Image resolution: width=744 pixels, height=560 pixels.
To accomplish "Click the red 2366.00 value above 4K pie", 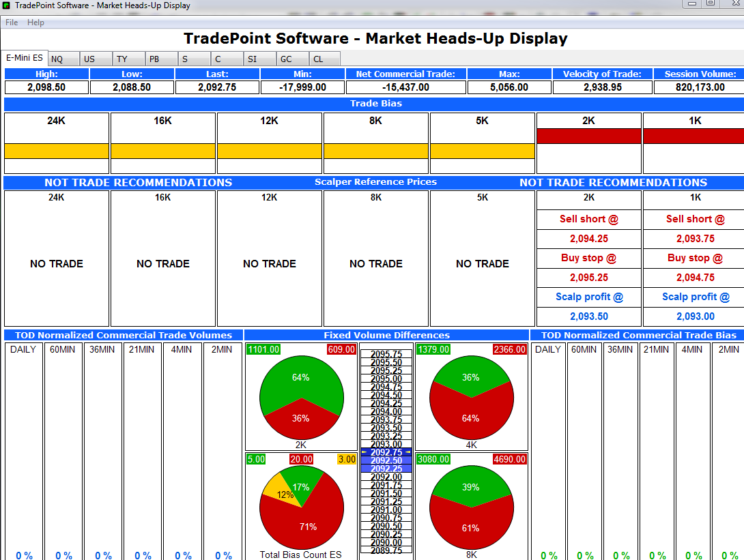I will [510, 349].
